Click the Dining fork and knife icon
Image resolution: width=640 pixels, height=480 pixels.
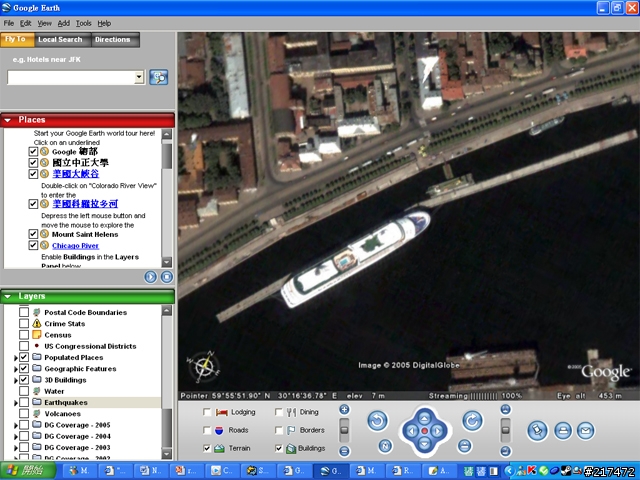291,412
